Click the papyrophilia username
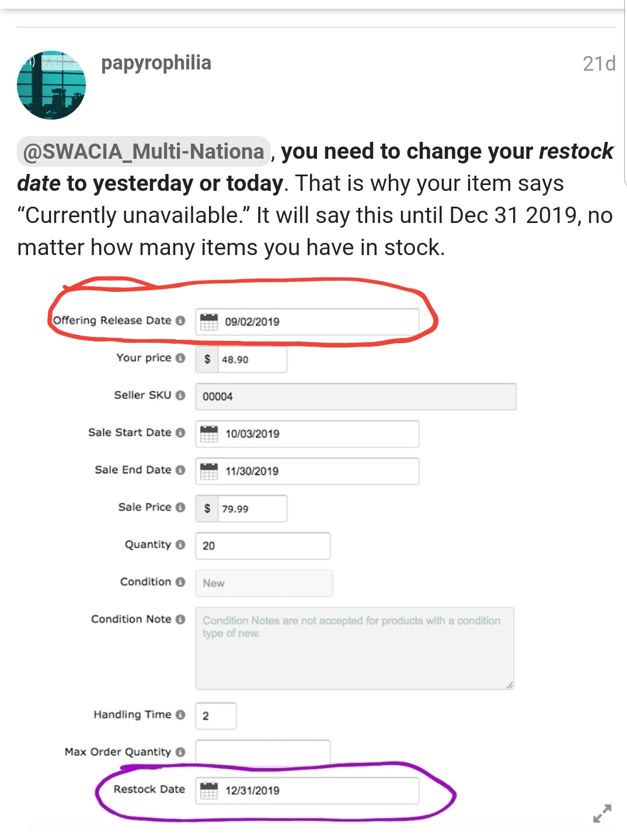 156,63
